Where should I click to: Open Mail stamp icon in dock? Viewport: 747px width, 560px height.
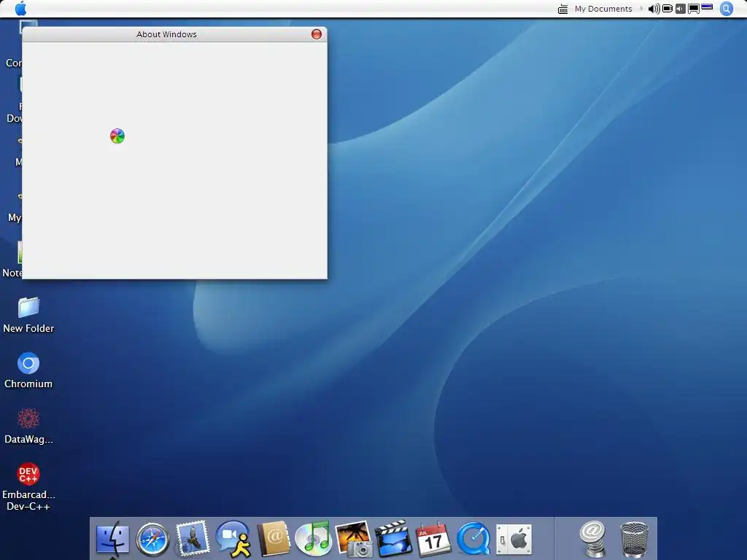pyautogui.click(x=193, y=539)
